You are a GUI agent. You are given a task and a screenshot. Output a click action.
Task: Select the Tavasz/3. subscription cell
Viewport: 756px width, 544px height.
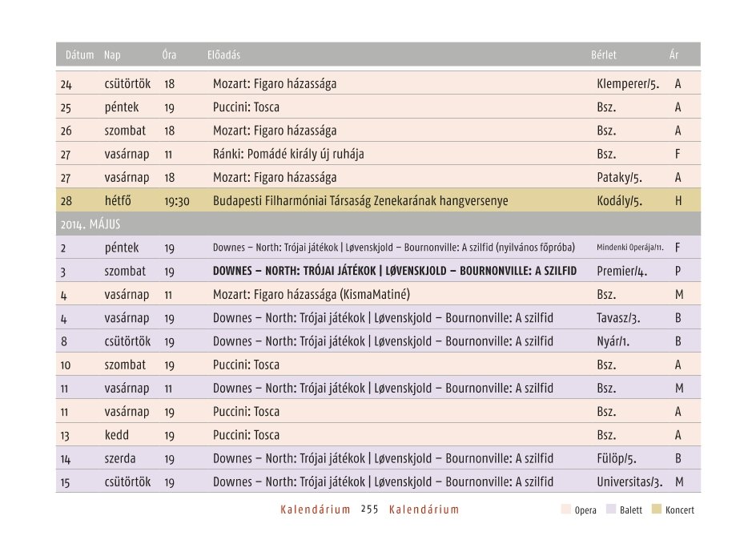[618, 318]
